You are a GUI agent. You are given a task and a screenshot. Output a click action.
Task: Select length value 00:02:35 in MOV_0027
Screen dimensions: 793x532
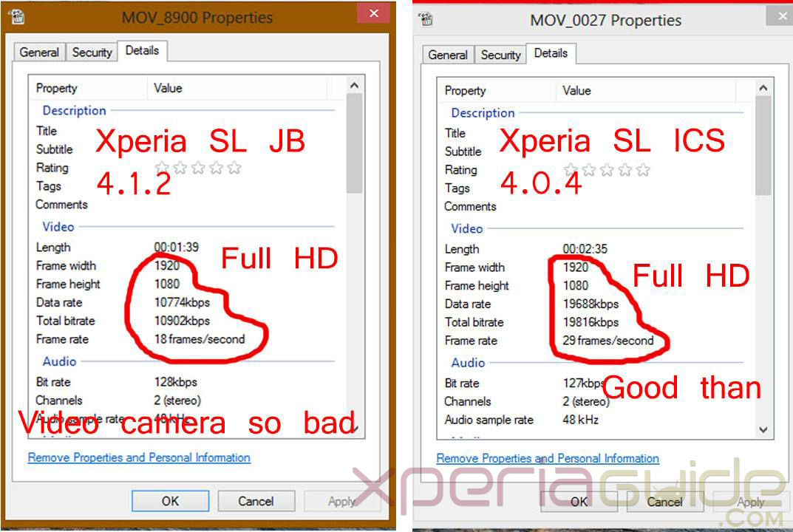pyautogui.click(x=585, y=249)
